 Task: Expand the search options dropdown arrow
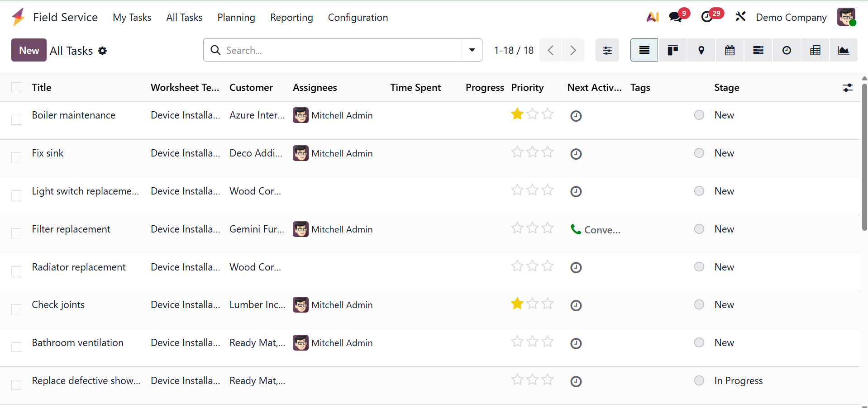coord(472,50)
